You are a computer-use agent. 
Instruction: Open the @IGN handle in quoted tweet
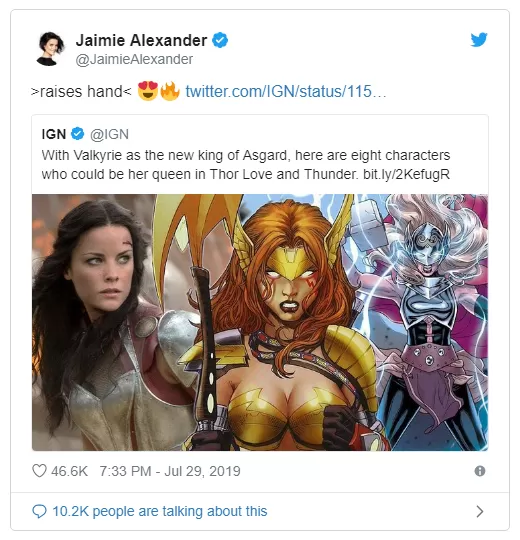[x=109, y=134]
